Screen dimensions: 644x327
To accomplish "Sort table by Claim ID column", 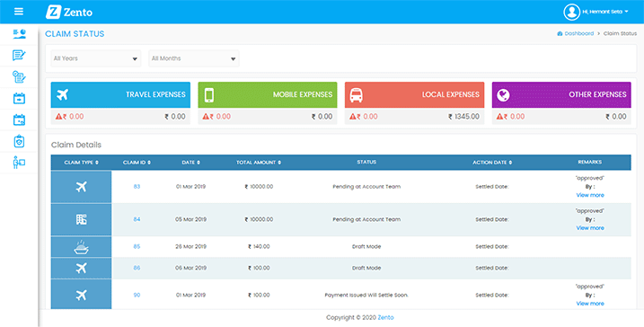I will tap(137, 163).
